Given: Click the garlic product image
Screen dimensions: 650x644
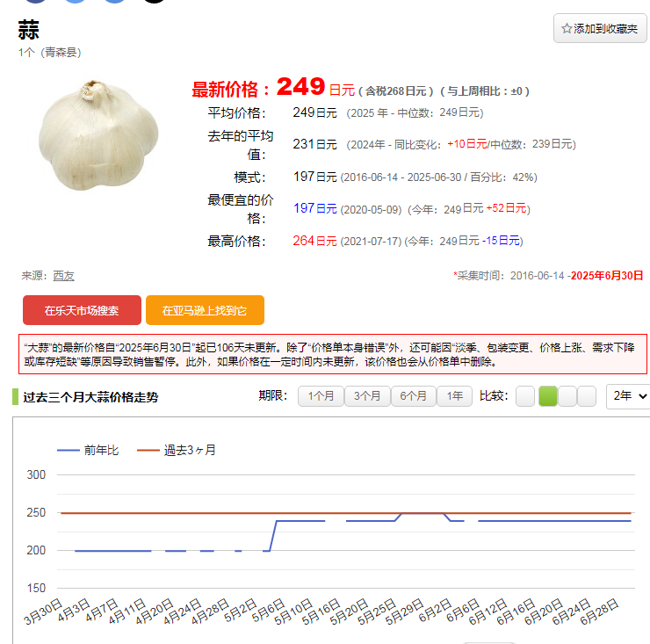Looking at the screenshot, I should pyautogui.click(x=98, y=135).
